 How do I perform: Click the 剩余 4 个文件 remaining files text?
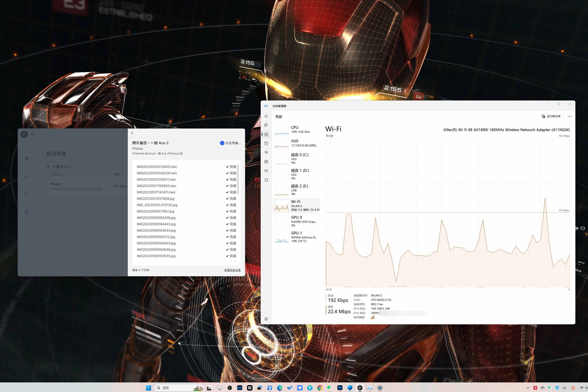click(141, 270)
